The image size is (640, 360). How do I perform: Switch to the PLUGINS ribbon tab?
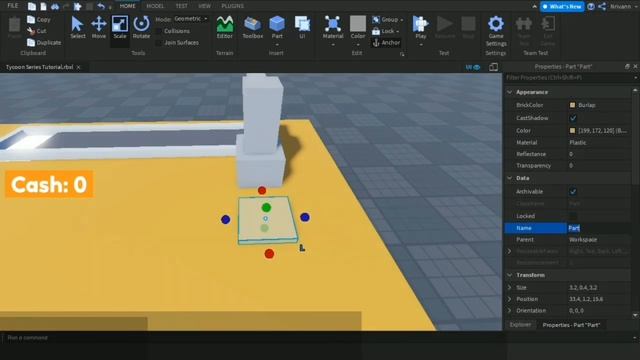point(233,6)
